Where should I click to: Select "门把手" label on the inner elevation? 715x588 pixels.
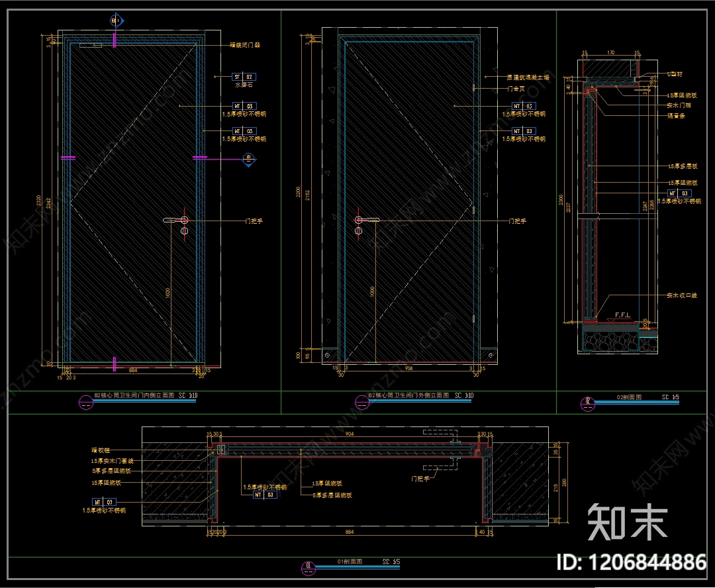(x=254, y=221)
